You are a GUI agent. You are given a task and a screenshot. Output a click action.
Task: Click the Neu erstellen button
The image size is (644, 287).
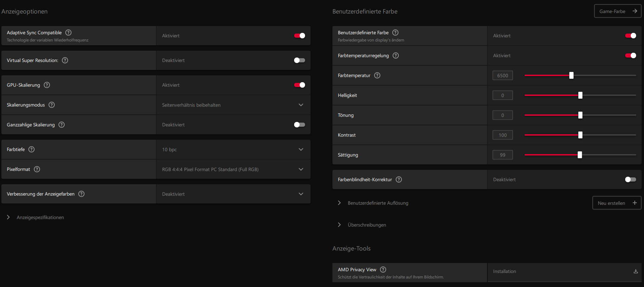click(x=616, y=203)
